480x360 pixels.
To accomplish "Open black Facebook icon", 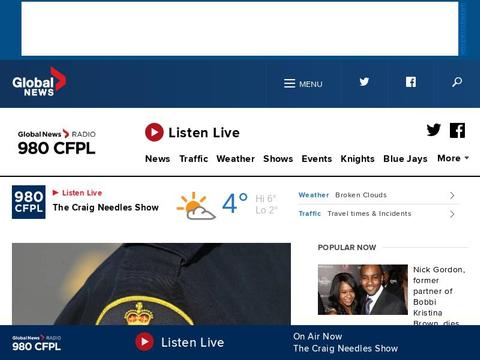I will [x=457, y=130].
